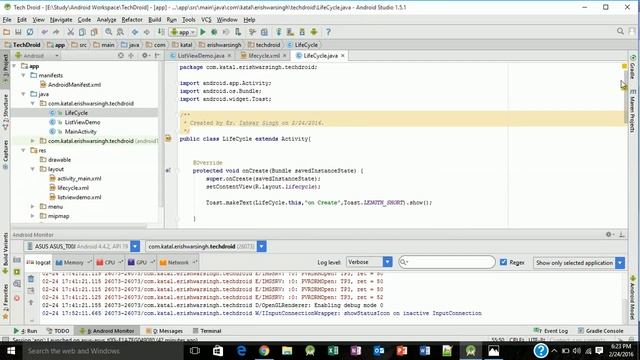Image resolution: width=640 pixels, height=360 pixels.
Task: Collapse the res folder node
Action: pos(24,151)
